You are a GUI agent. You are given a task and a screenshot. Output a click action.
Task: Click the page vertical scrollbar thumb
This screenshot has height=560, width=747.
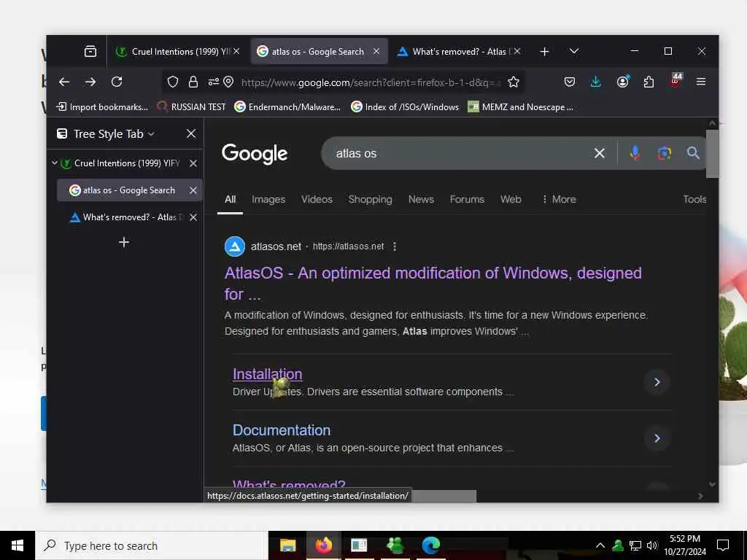[712, 153]
